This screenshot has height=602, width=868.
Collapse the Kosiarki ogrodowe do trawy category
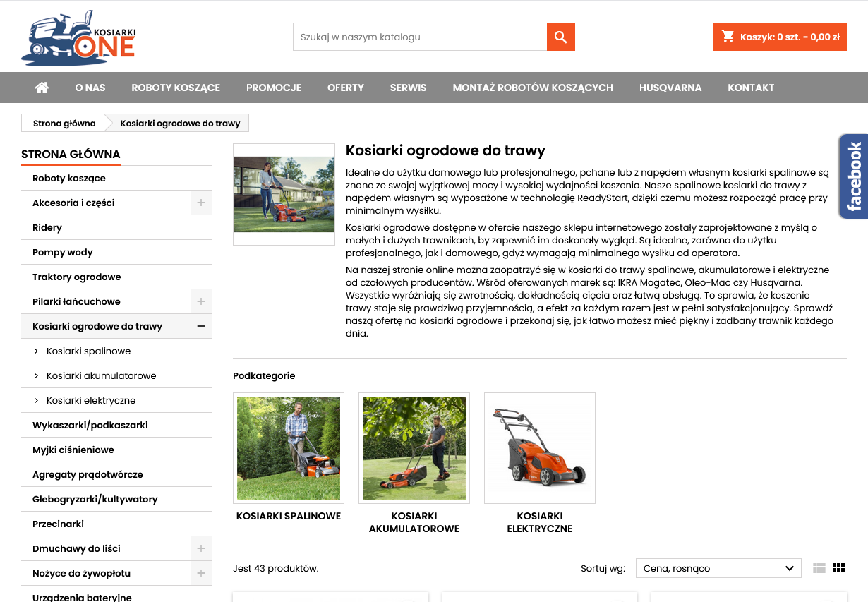[x=201, y=326]
